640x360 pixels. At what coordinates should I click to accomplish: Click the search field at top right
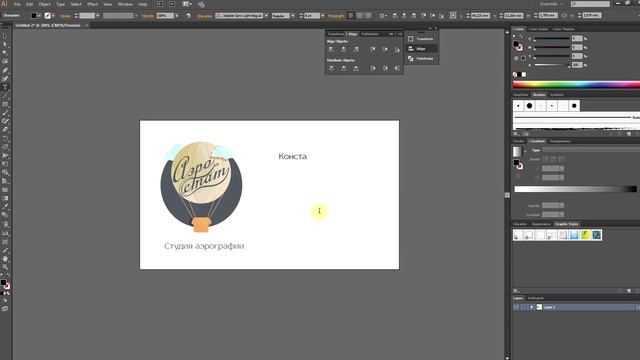coord(590,4)
